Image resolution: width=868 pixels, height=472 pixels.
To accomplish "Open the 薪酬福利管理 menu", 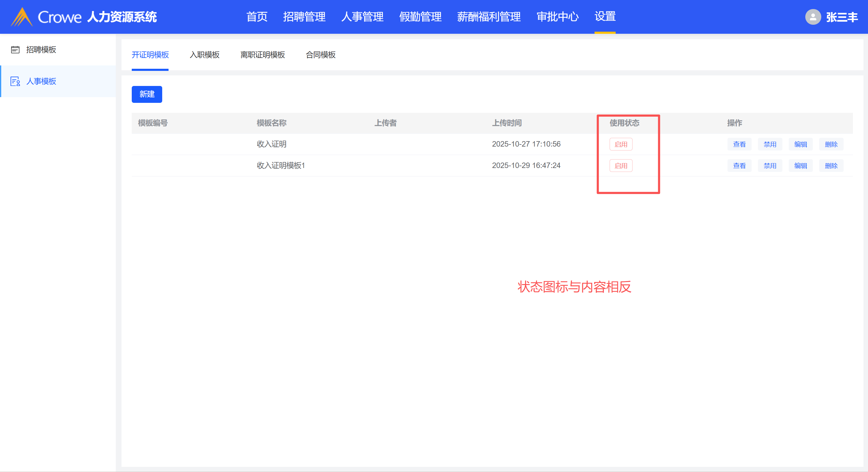I will (x=489, y=17).
